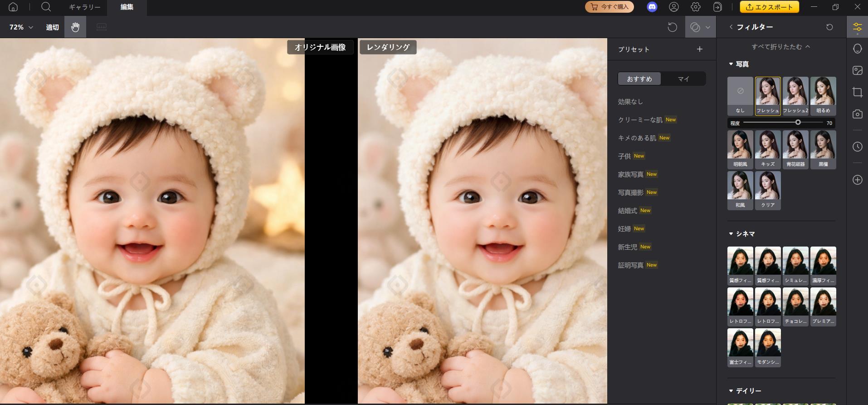Open the settings gear icon
The image size is (868, 405).
coord(696,7)
